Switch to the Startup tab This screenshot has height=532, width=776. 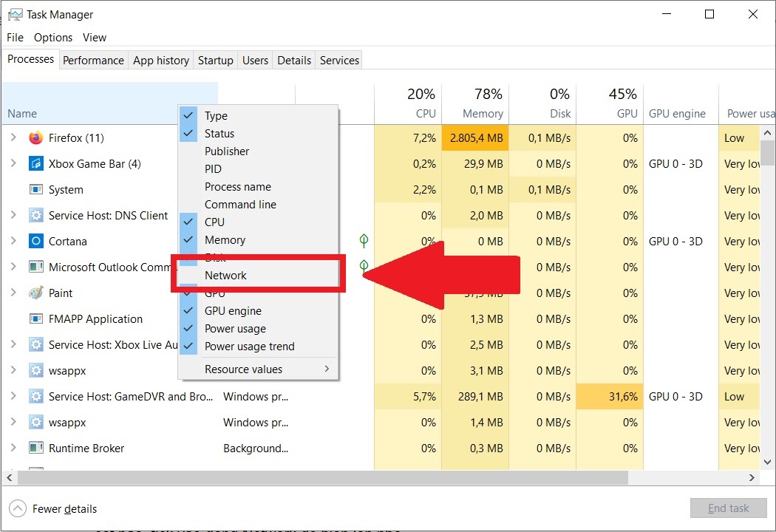[x=215, y=60]
